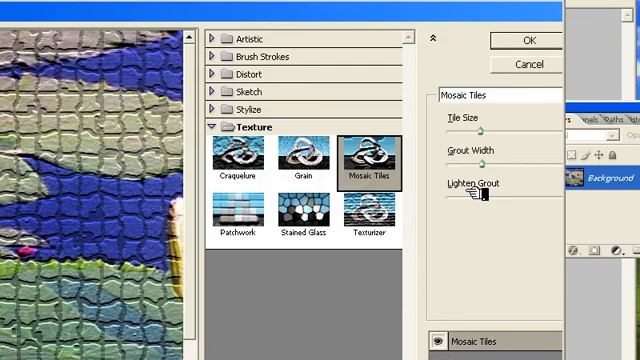The image size is (640, 360).
Task: Click the Tile Size slider handle
Action: [480, 131]
